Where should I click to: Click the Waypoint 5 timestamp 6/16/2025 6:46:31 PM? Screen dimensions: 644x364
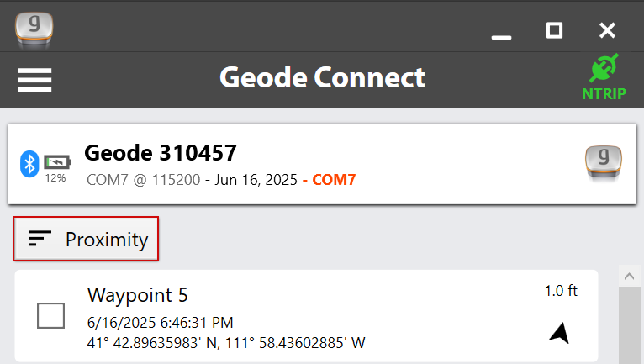(160, 323)
